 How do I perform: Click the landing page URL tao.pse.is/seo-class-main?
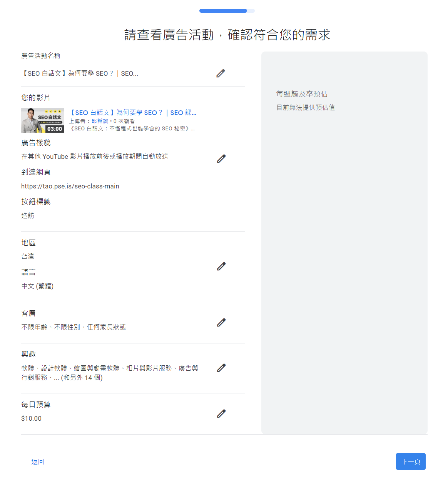(70, 186)
